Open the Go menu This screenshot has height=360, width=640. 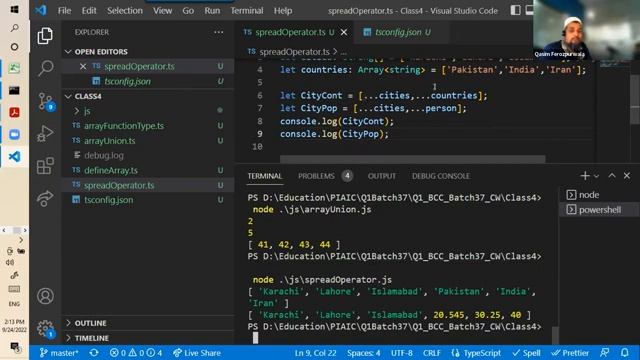point(188,11)
